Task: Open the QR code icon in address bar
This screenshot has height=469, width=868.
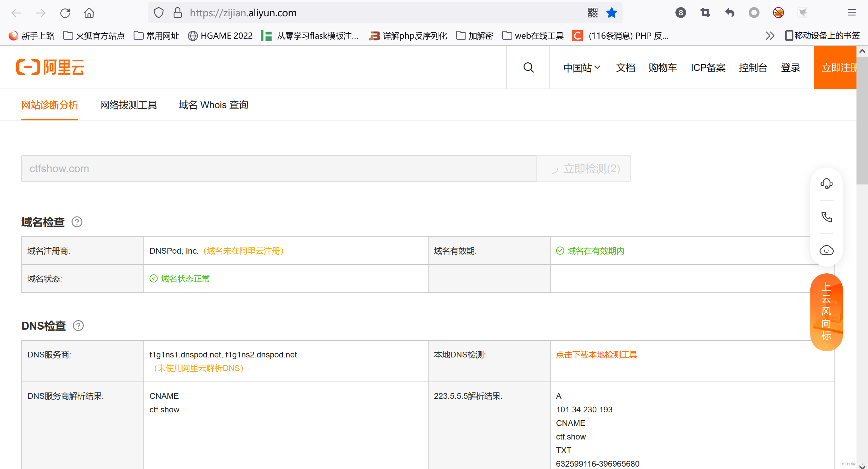Action: [x=592, y=13]
